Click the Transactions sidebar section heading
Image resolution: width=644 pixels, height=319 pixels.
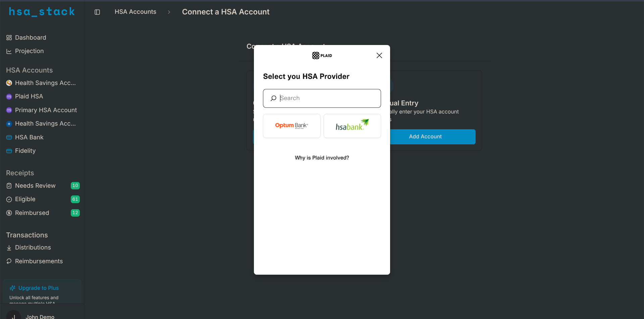coord(27,235)
